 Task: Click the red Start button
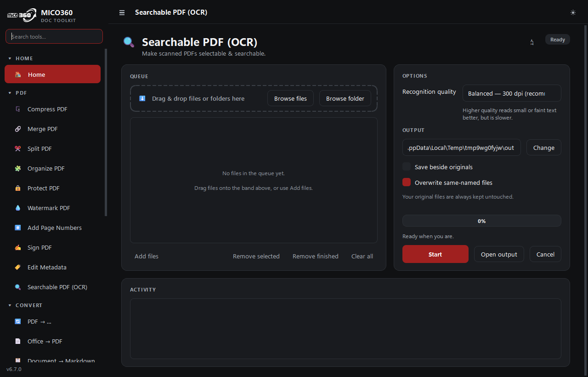pos(435,254)
